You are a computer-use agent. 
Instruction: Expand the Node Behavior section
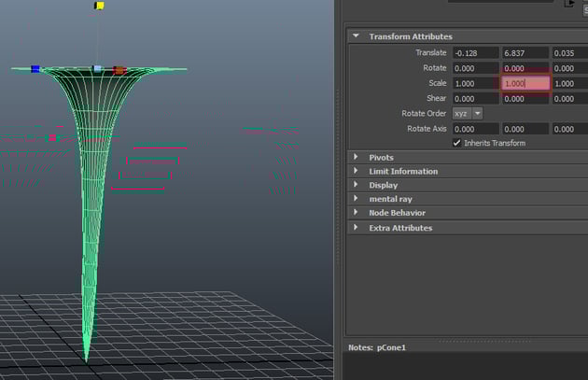click(356, 213)
